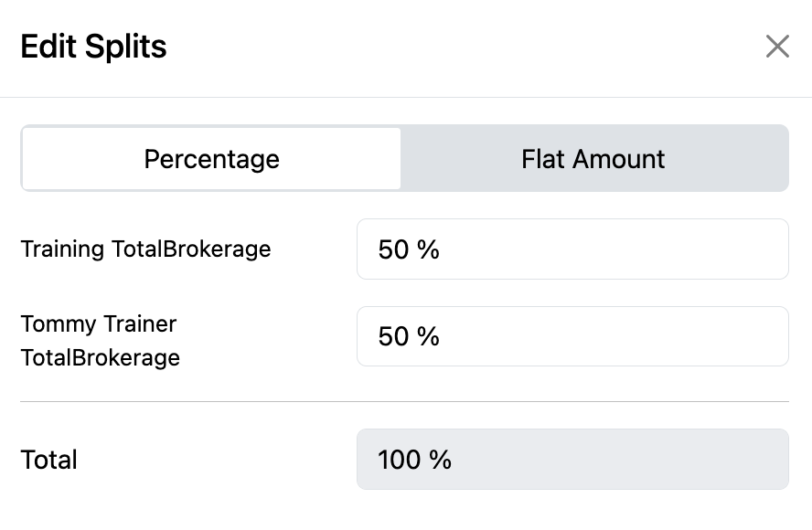Toggle the split type to Flat Amount

[x=593, y=159]
